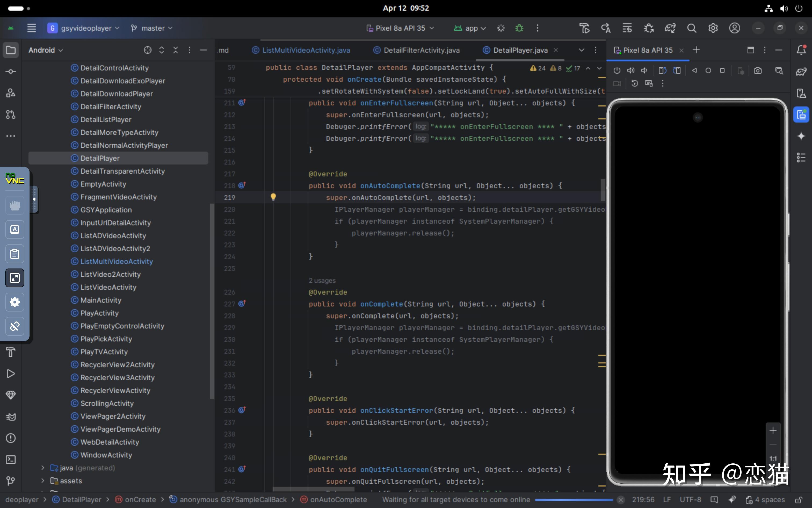Cancel the background task progress bar

621,500
